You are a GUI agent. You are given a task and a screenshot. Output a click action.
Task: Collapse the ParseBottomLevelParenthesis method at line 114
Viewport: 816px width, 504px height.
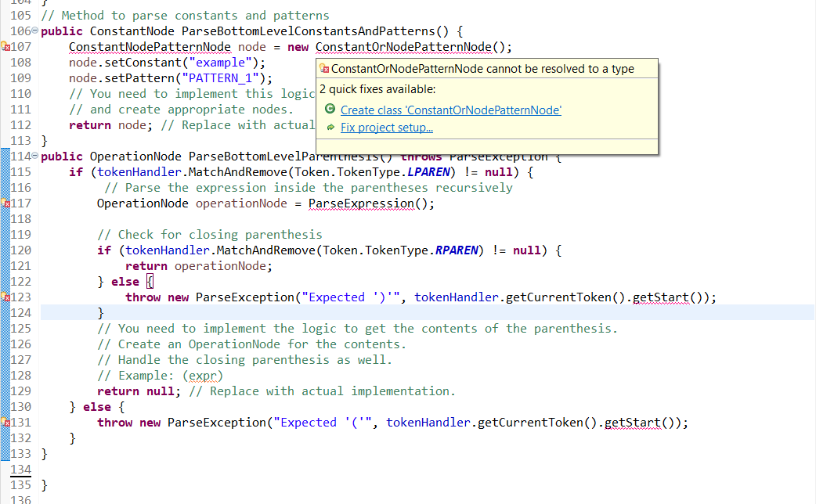pyautogui.click(x=34, y=156)
